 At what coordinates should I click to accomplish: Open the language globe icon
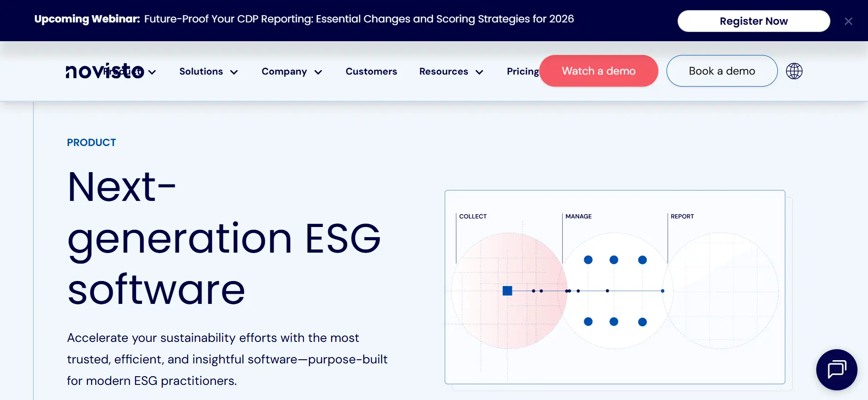pos(794,71)
